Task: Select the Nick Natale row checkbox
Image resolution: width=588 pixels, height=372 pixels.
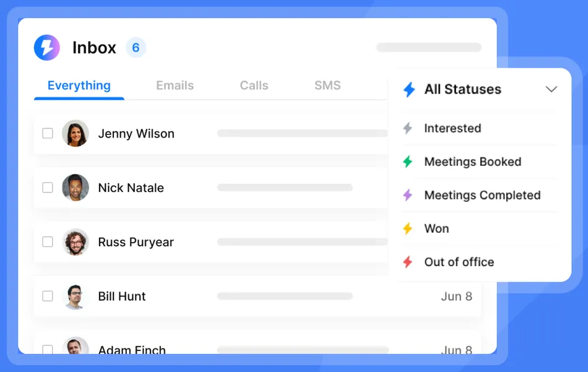Action: (47, 188)
